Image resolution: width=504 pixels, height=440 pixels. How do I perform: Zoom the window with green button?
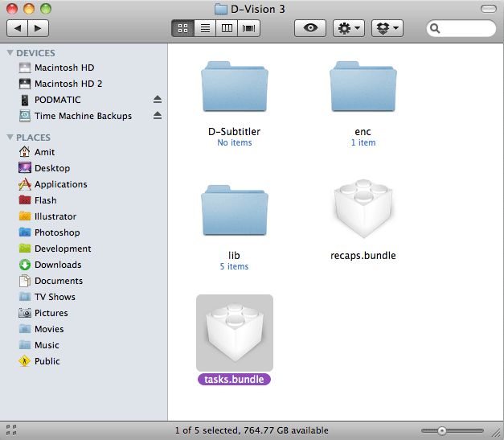click(x=46, y=9)
